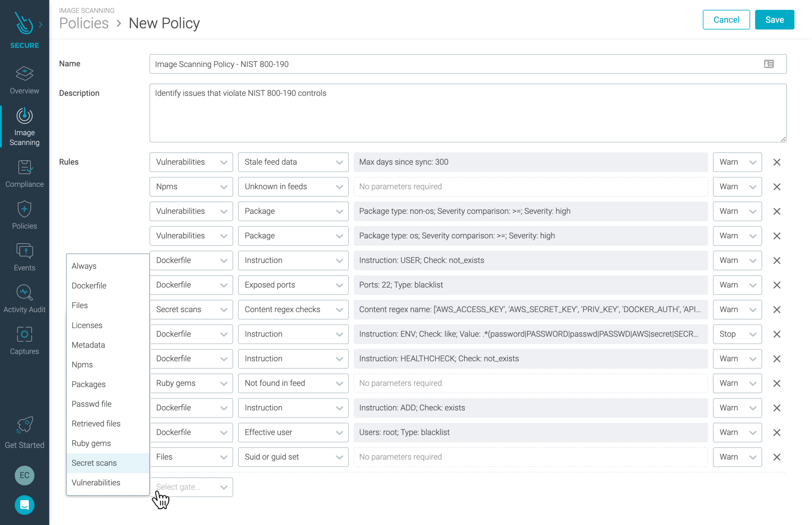Open the Stale feed data trigger dropdown
This screenshot has width=812, height=525.
293,162
